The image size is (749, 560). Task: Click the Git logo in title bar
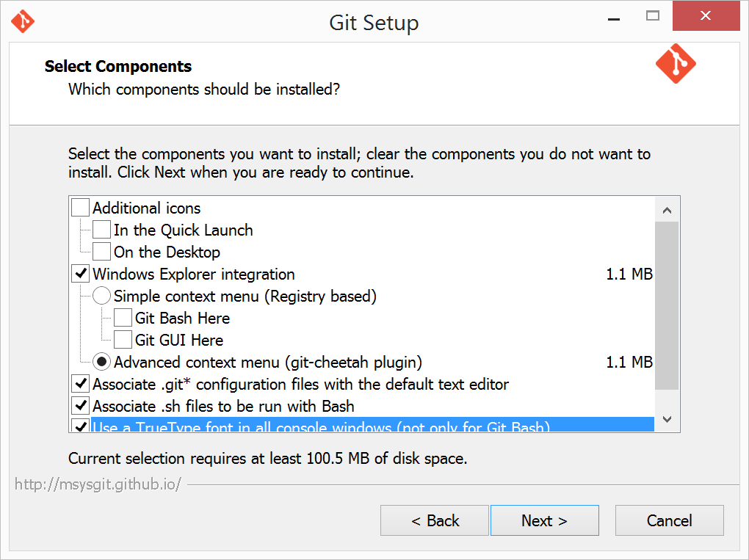tap(23, 21)
